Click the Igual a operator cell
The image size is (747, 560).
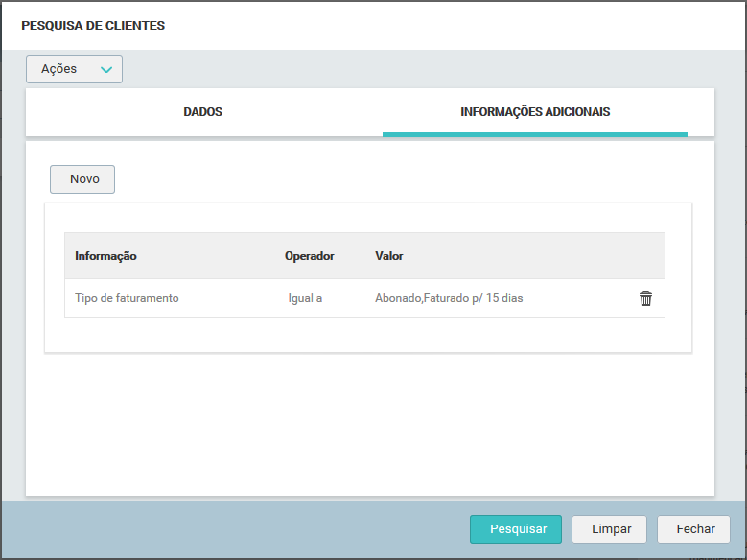[305, 298]
